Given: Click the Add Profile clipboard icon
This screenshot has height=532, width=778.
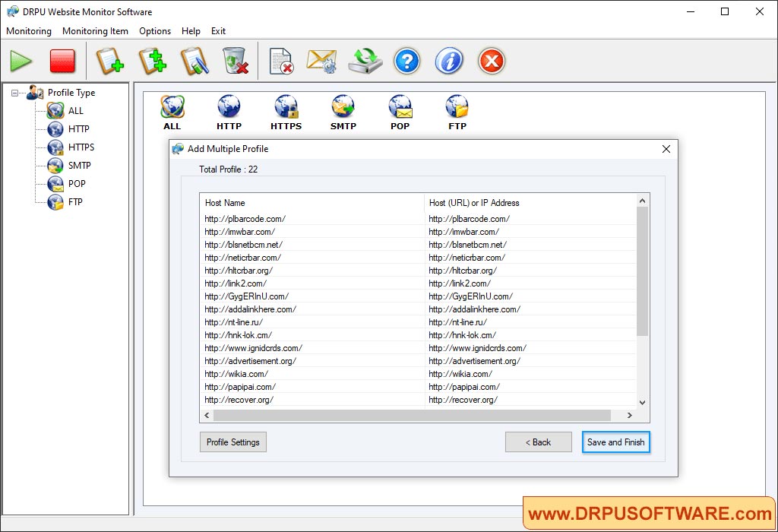Looking at the screenshot, I should coord(110,61).
